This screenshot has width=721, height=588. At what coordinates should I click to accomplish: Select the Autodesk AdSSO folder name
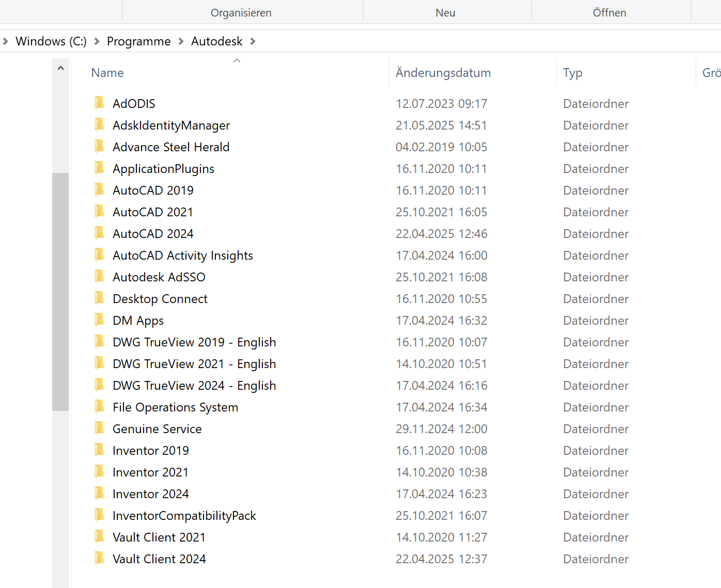159,277
